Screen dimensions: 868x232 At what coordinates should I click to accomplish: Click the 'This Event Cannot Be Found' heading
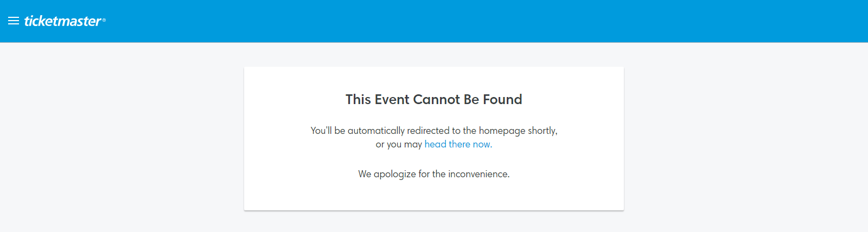coord(434,99)
